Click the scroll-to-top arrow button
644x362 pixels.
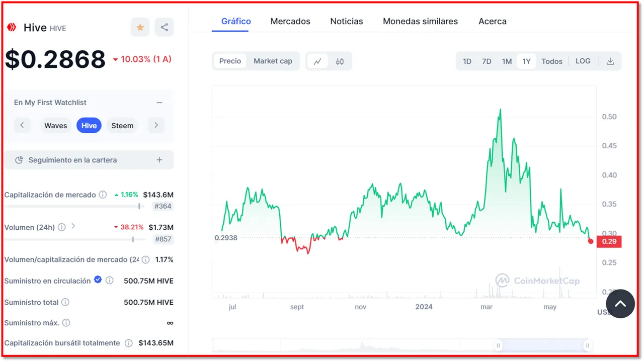pyautogui.click(x=620, y=304)
